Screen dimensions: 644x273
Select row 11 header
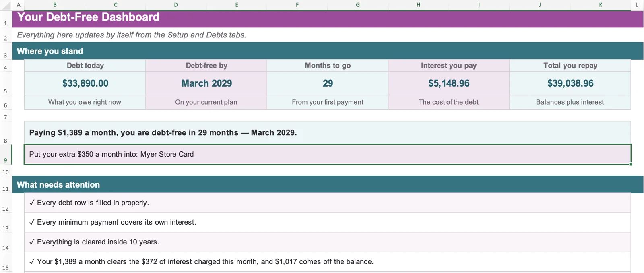coord(6,184)
